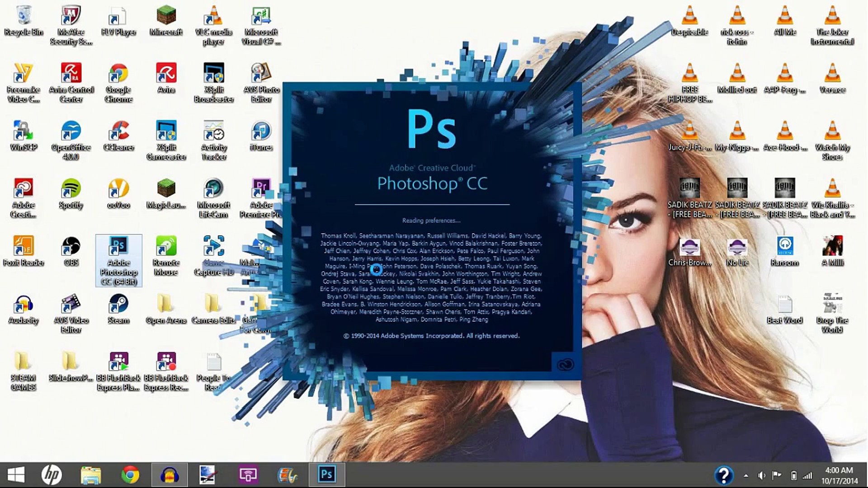Screen dimensions: 868x488
Task: Select Adobe Photoshop CC (64 Bit) shortcut
Action: pos(118,261)
